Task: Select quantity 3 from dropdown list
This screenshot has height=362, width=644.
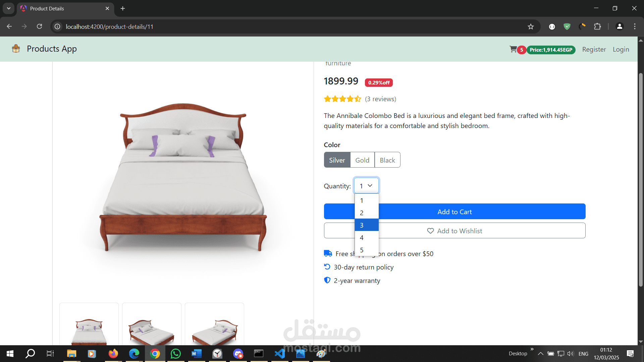Action: click(366, 225)
